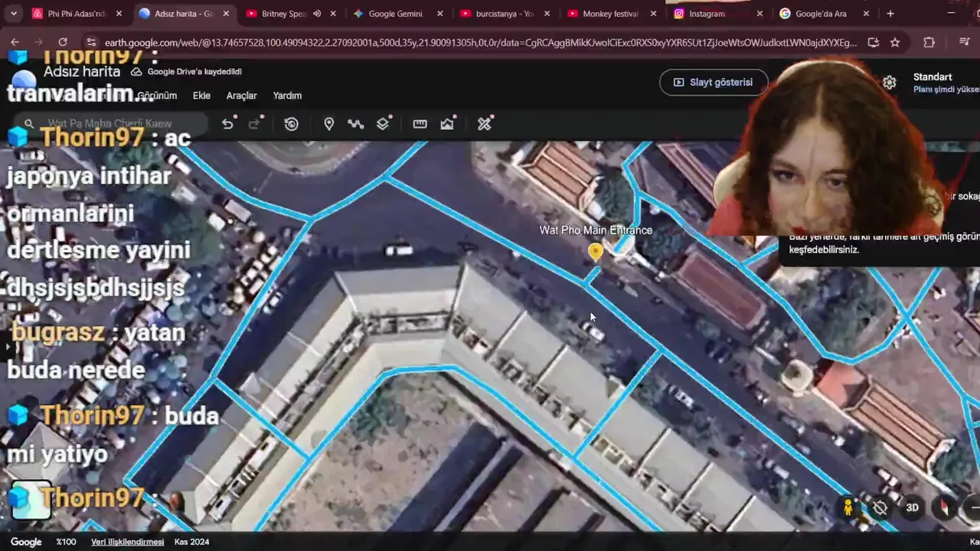Click the site info icon beside the URL
The height and width of the screenshot is (551, 980).
point(91,43)
